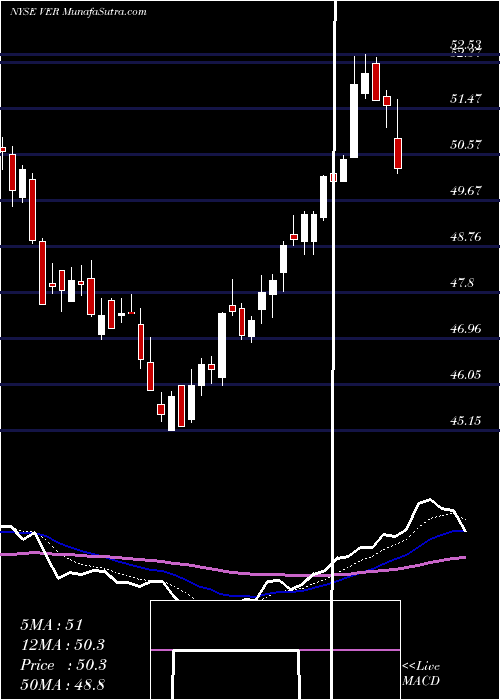Click the 50.57 price level label
This screenshot has width=500, height=700.
click(x=466, y=145)
